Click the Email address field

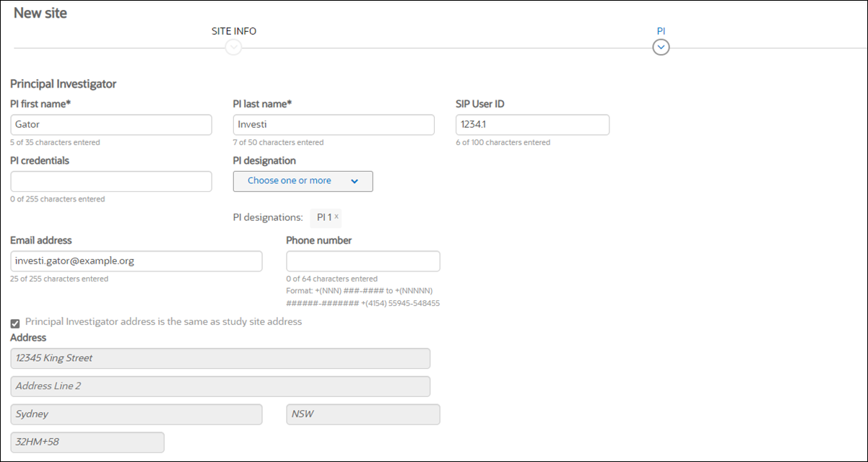pyautogui.click(x=136, y=261)
